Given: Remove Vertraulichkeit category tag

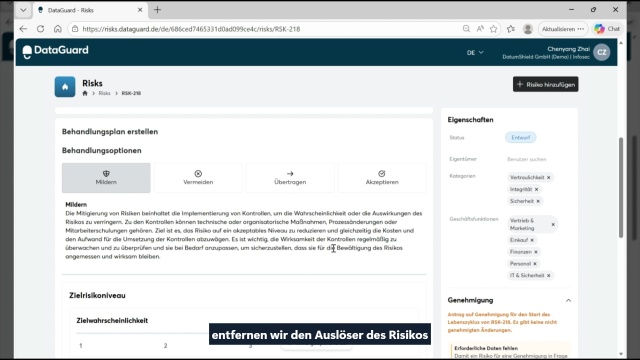Looking at the screenshot, I should pyautogui.click(x=549, y=178).
